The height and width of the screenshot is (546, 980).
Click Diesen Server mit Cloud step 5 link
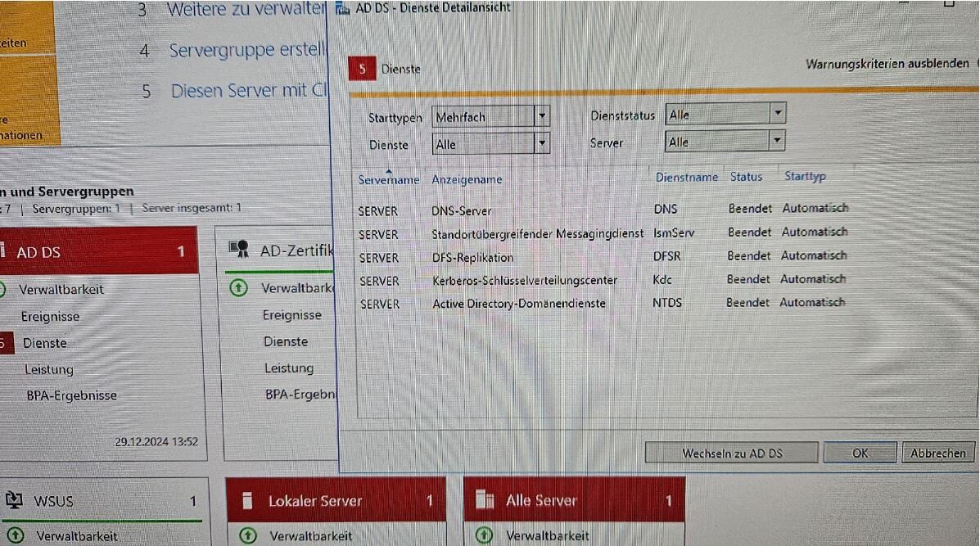pos(250,90)
